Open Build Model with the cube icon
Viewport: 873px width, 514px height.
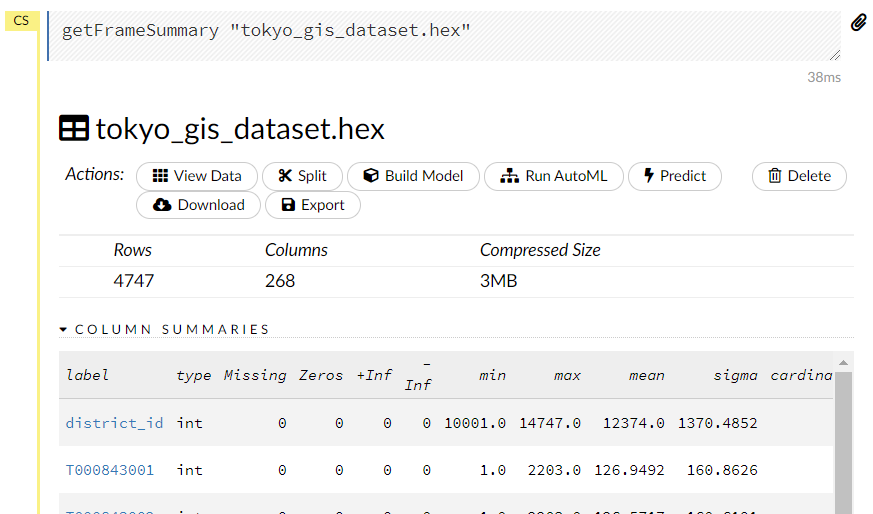[x=413, y=176]
